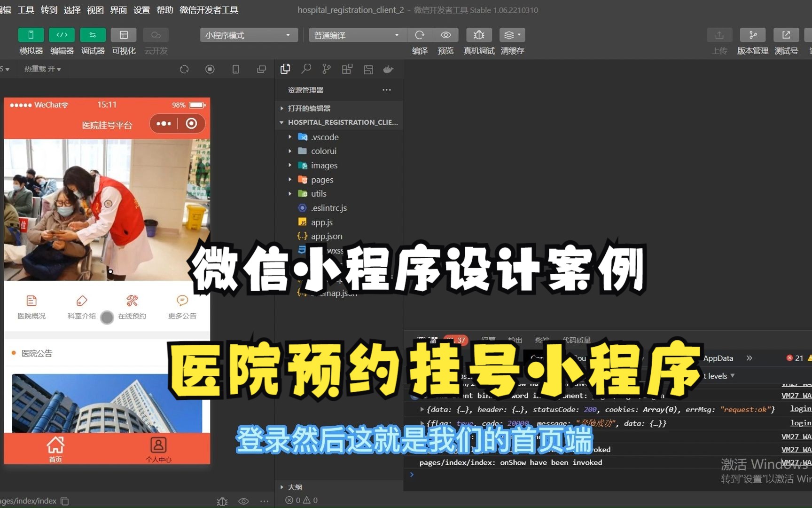Expand the pages folder
Image resolution: width=812 pixels, height=508 pixels.
pos(339,180)
